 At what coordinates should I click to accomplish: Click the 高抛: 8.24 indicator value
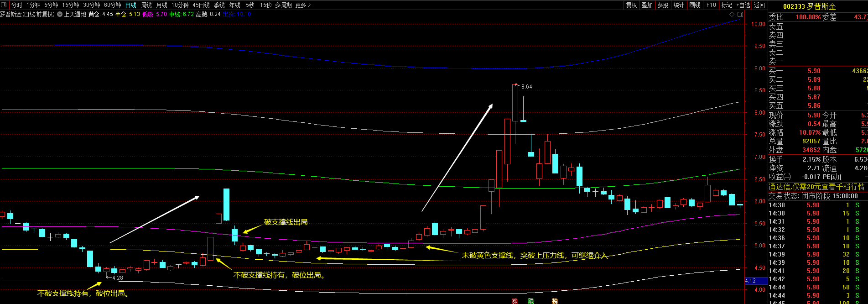(208, 15)
